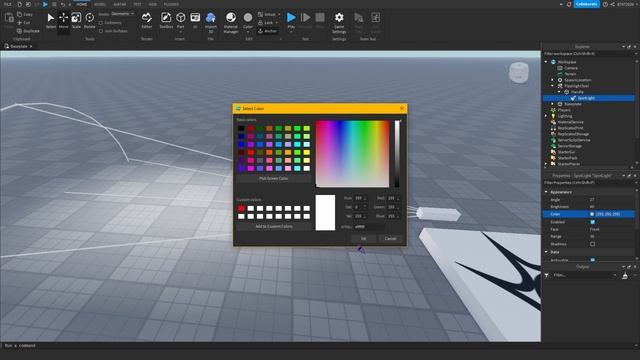Screen dimensions: 640x360
Task: Confirm color with OK button
Action: tap(363, 239)
